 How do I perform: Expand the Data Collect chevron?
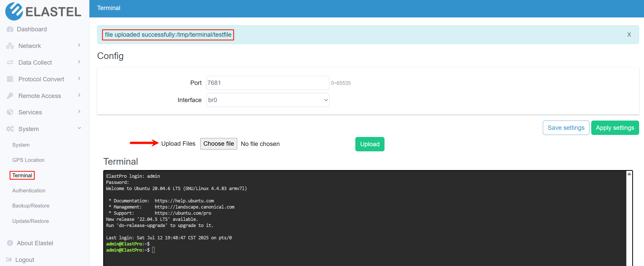click(x=79, y=62)
